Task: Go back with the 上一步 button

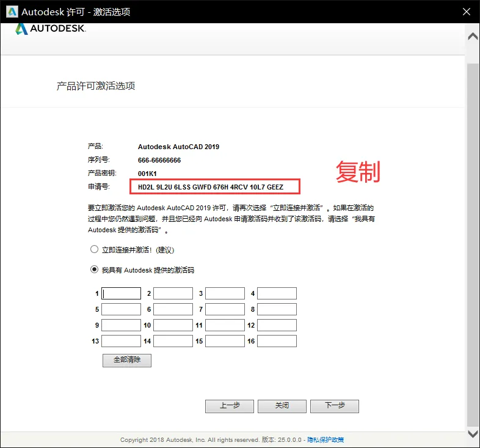Action: click(230, 406)
